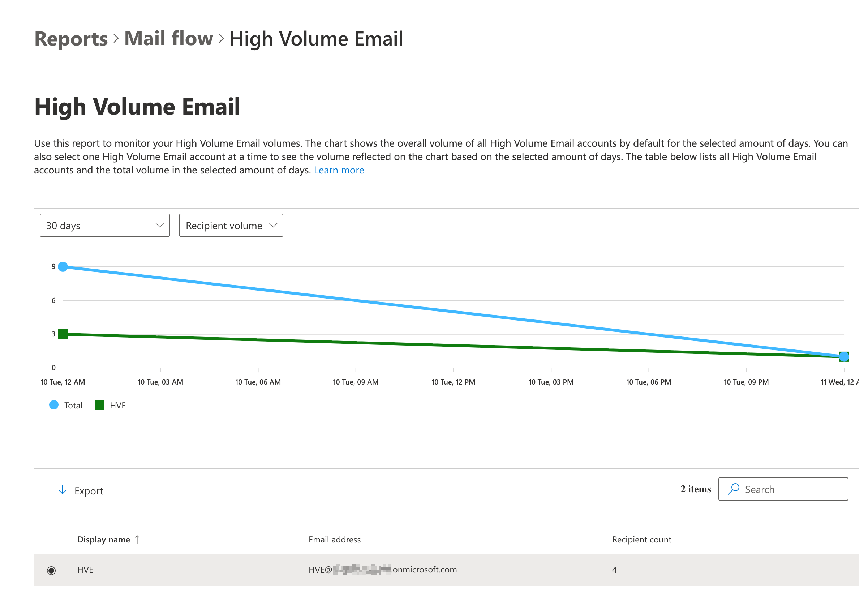Select the HVE row radio button

pos(52,570)
